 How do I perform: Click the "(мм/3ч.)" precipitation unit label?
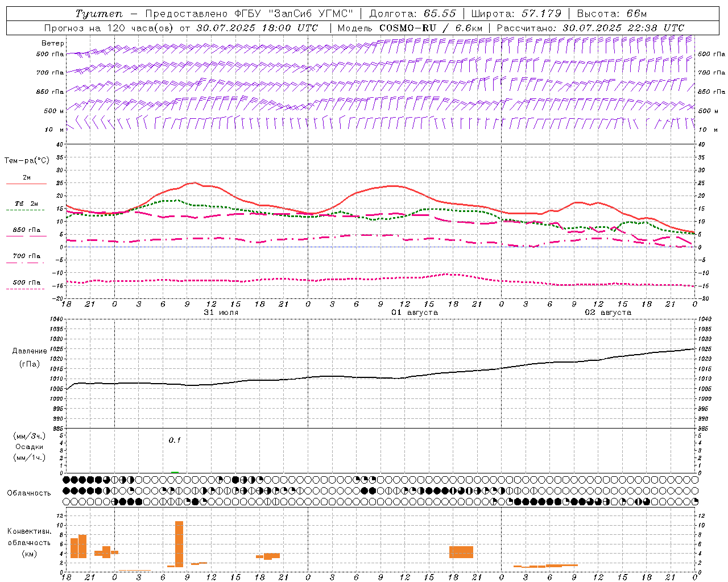(30, 436)
